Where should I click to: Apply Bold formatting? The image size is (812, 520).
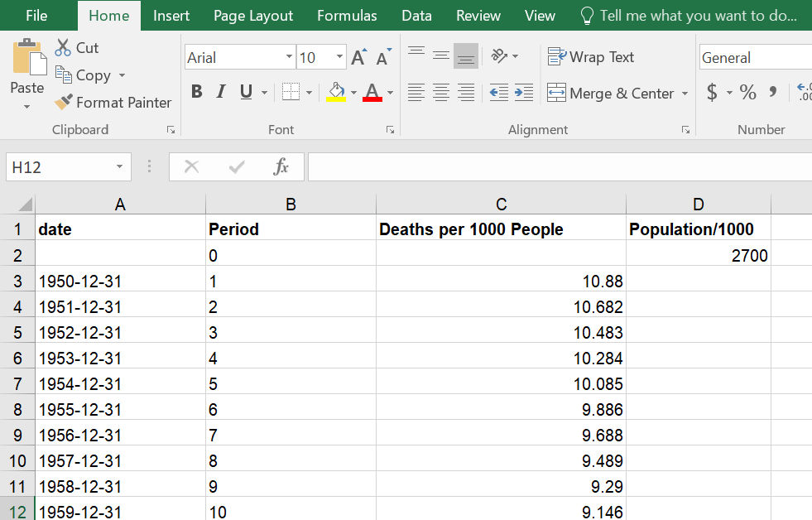pyautogui.click(x=196, y=92)
